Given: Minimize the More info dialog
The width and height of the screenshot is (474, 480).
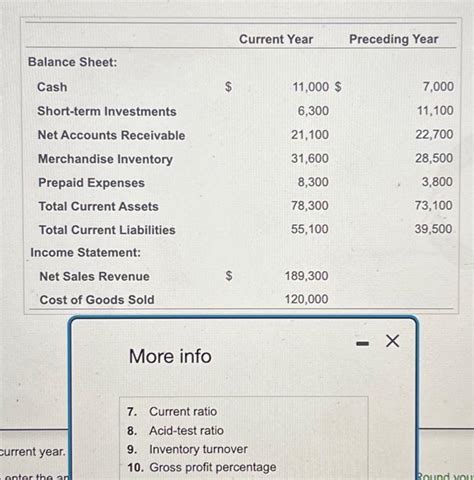Looking at the screenshot, I should pos(362,343).
